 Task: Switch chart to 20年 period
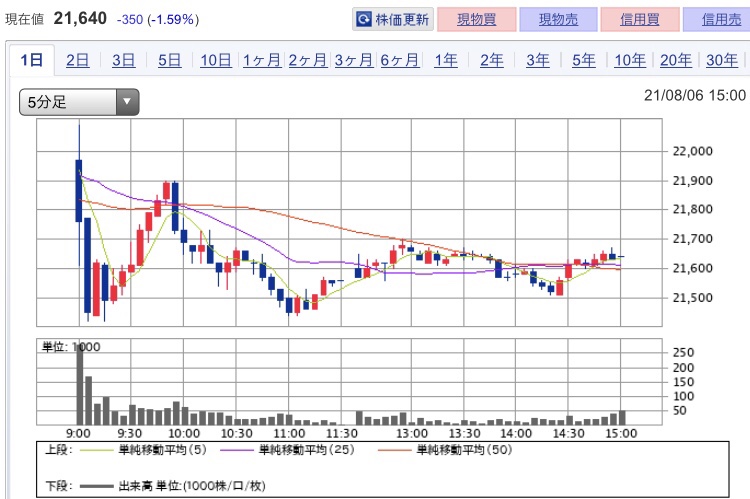pyautogui.click(x=676, y=60)
